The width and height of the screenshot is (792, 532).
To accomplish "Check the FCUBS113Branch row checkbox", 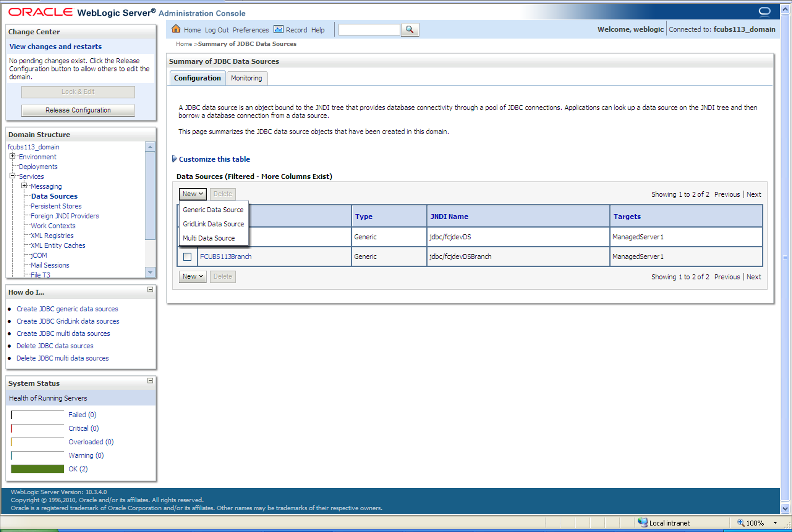I will pyautogui.click(x=187, y=257).
